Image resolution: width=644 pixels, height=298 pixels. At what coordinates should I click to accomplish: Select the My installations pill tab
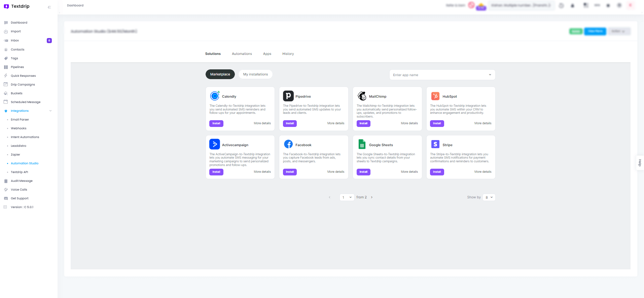click(255, 74)
